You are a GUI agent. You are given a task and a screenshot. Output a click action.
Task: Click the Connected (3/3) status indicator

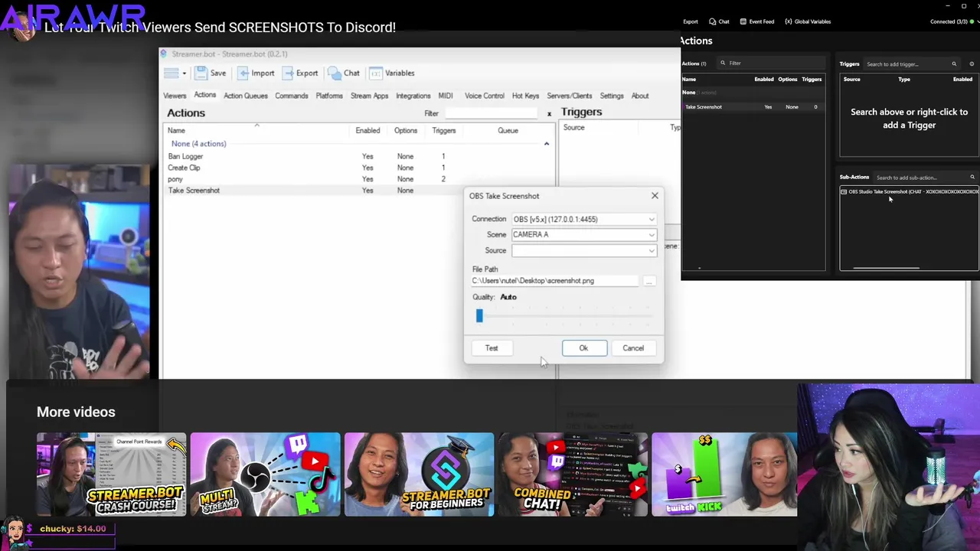(x=953, y=21)
